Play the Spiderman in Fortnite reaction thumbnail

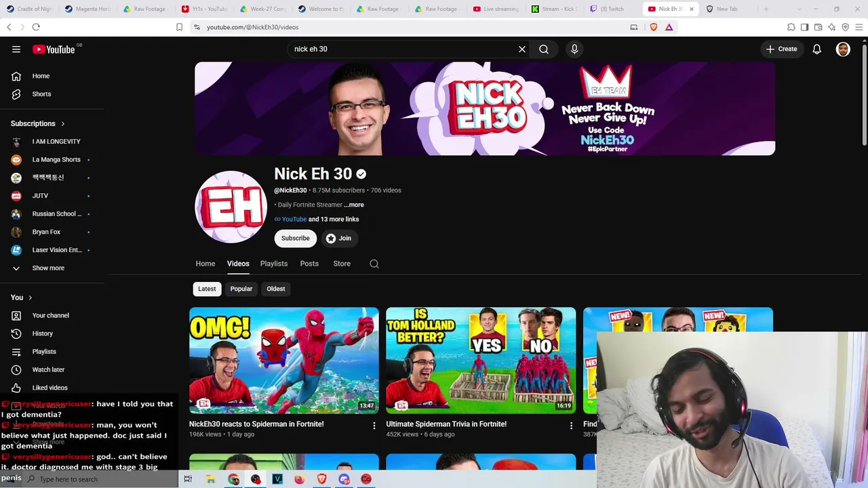point(284,361)
